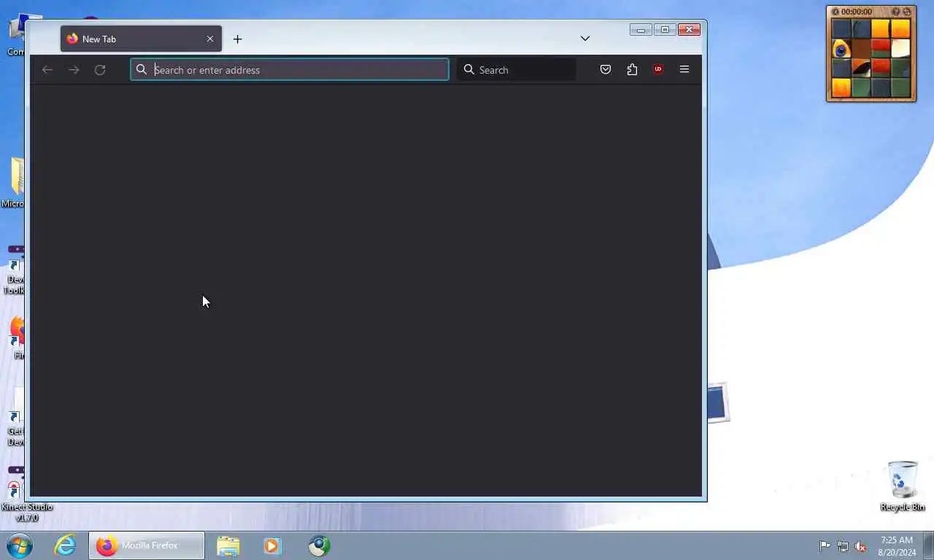
Task: Click the muted volume tray icon
Action: pos(861,546)
